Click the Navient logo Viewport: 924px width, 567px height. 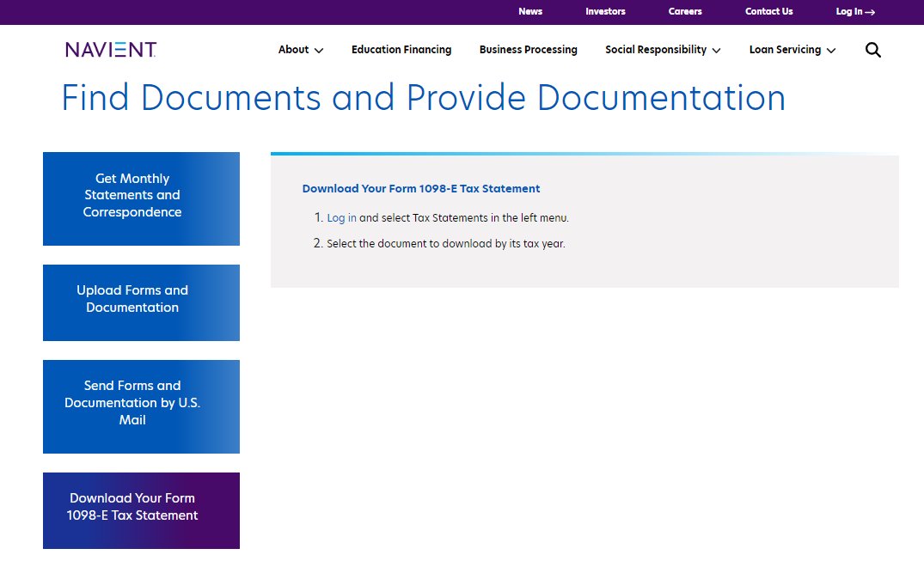[x=109, y=50]
